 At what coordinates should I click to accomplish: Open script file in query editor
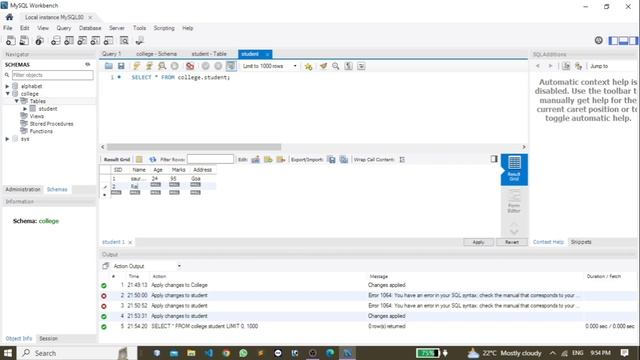click(x=109, y=66)
